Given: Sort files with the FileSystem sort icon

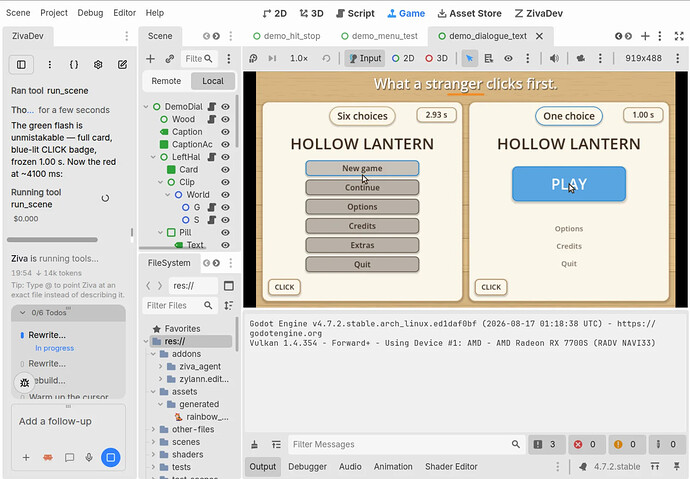Looking at the screenshot, I should pyautogui.click(x=229, y=305).
